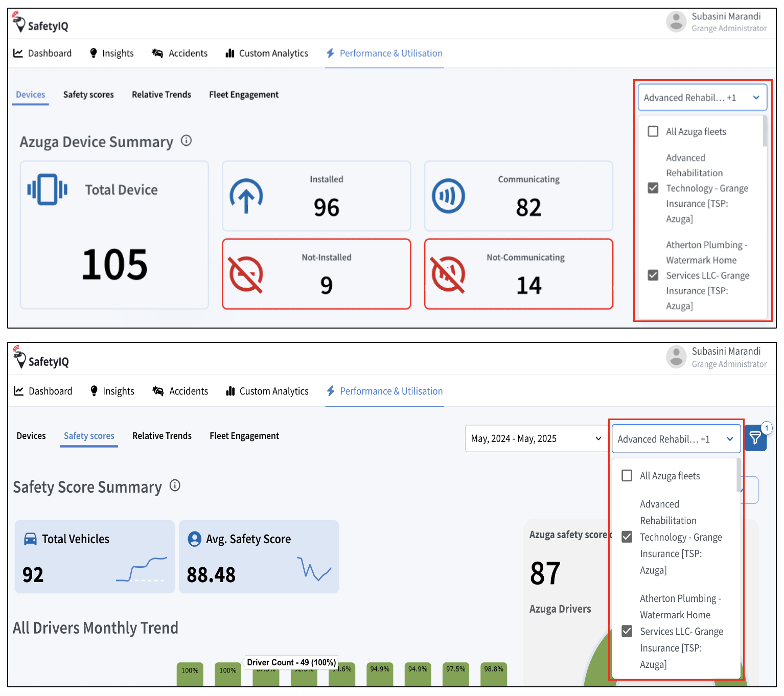The height and width of the screenshot is (696, 784).
Task: Open Fleet Engagement sub-tab in the Devices view
Action: point(244,95)
